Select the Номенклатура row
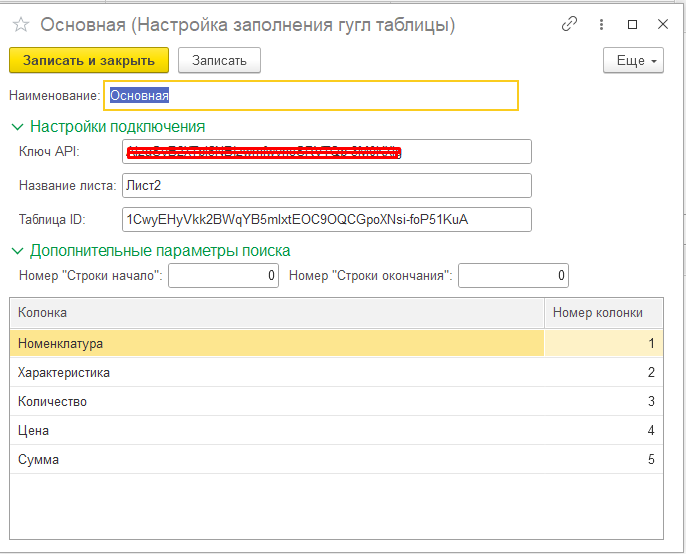This screenshot has height=554, width=686. point(336,343)
